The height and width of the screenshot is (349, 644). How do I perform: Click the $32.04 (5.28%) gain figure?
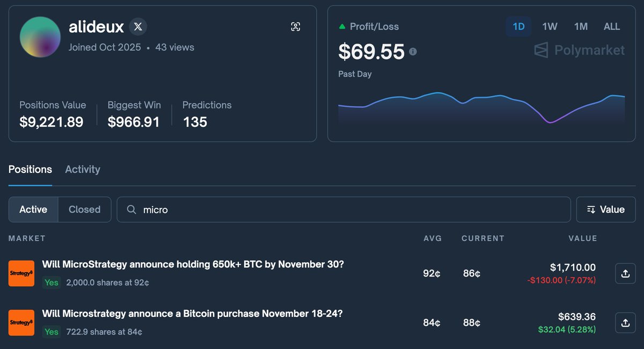tap(568, 329)
